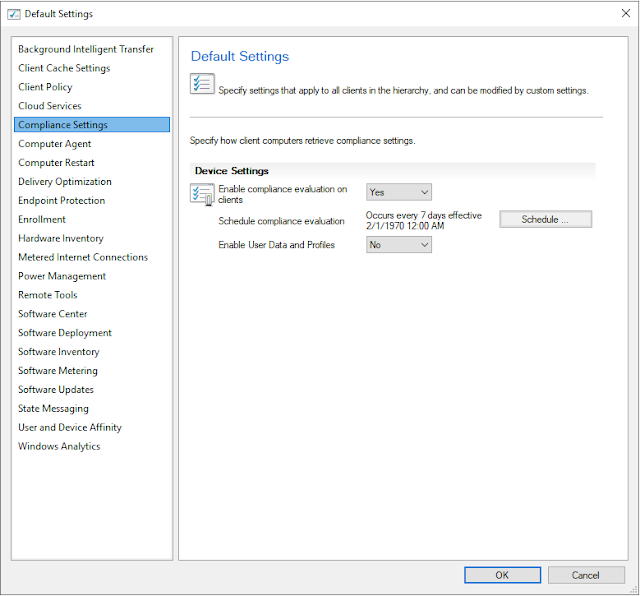Click the Device Settings section header
The width and height of the screenshot is (640, 596).
(392, 171)
